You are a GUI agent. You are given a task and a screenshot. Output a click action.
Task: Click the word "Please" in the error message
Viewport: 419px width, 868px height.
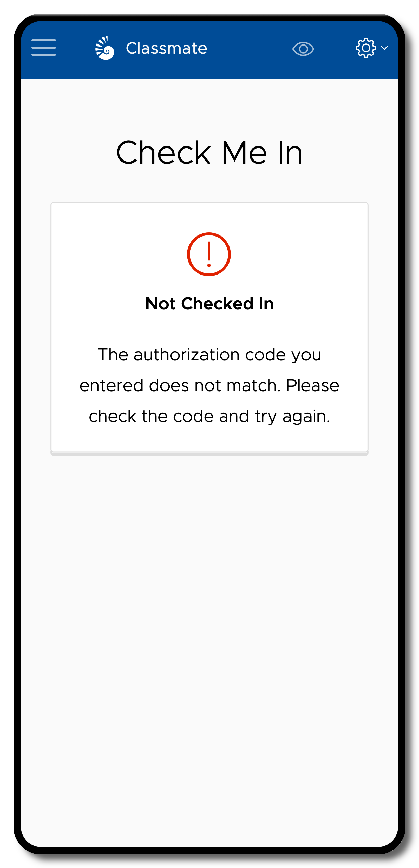click(x=313, y=386)
